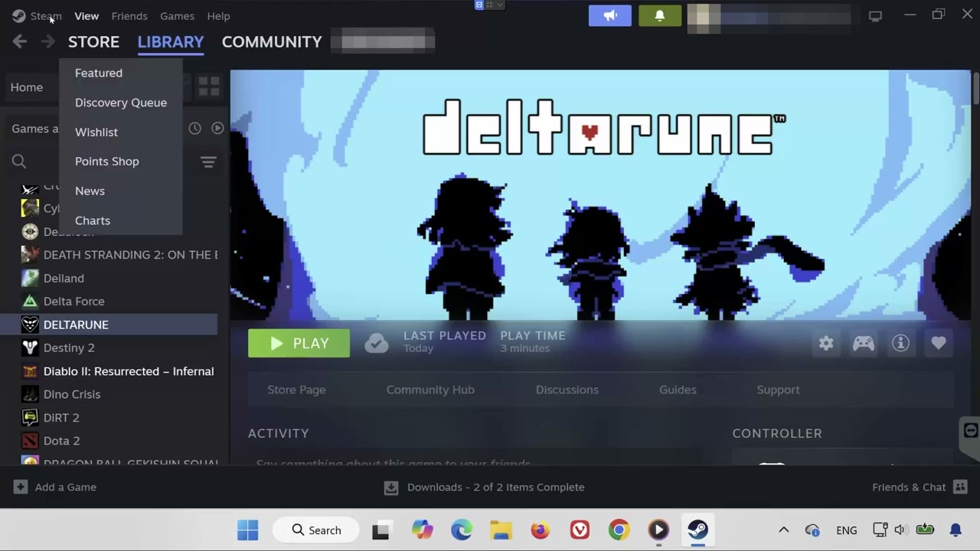Open the View menu
Image resolution: width=980 pixels, height=551 pixels.
coord(87,15)
